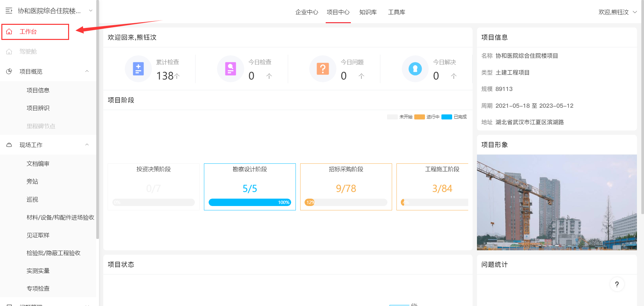Screen dimensions: 644x306
Task: Click the period 2021-05-18 至 2023-05-12
Action: coord(534,106)
